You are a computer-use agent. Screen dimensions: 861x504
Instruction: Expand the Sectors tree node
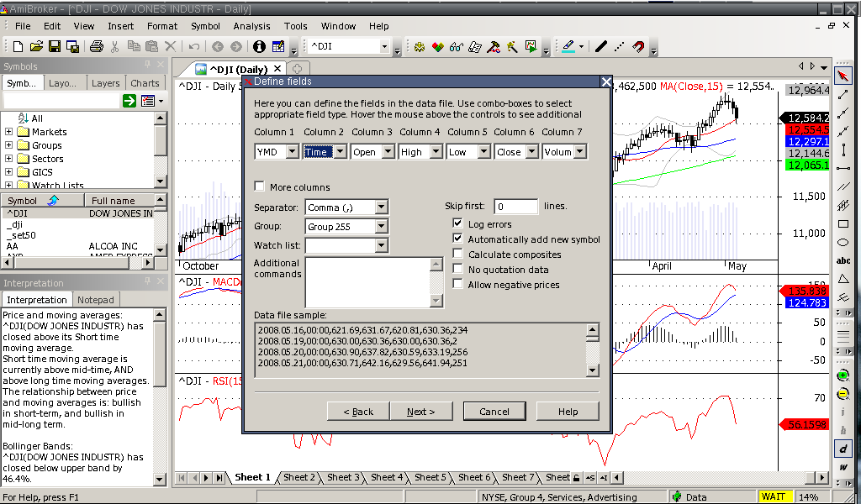(x=8, y=159)
